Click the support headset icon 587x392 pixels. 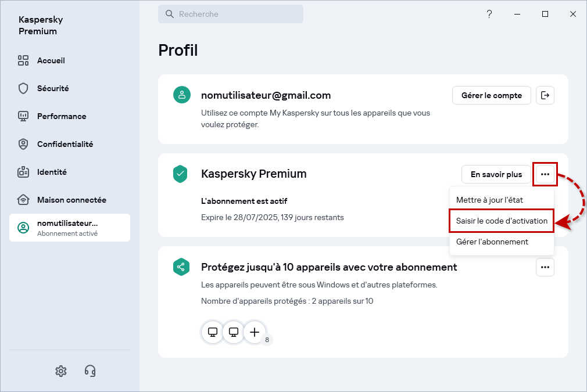[90, 371]
